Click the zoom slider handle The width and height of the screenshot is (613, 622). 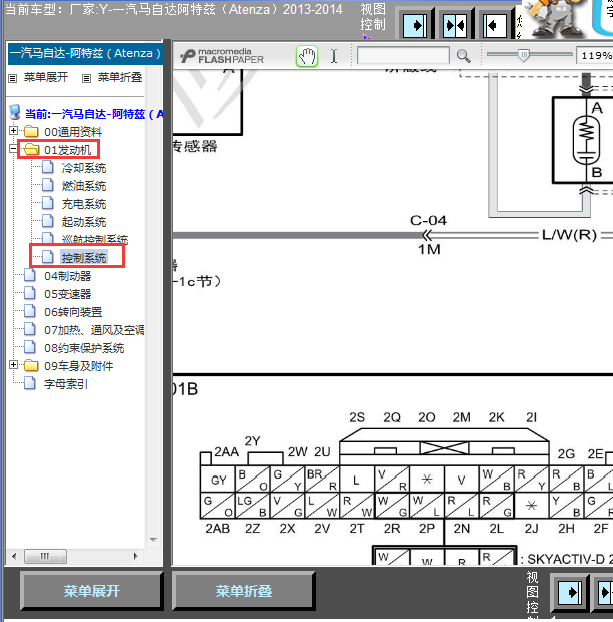[x=524, y=56]
